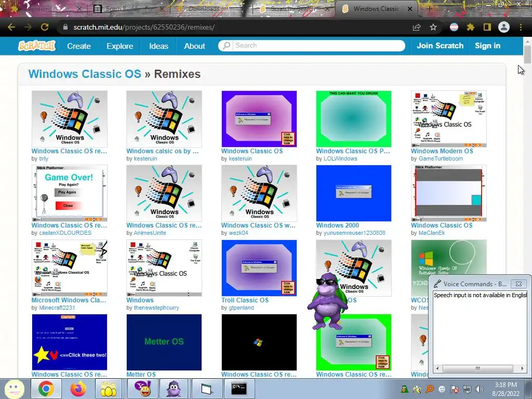Click the magnifier icon in Scratch search

pyautogui.click(x=227, y=46)
